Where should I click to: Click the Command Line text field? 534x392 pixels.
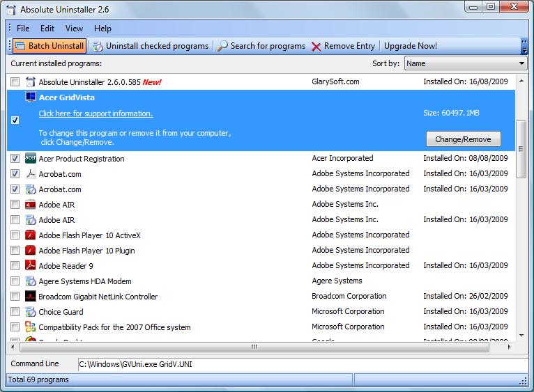tap(302, 364)
